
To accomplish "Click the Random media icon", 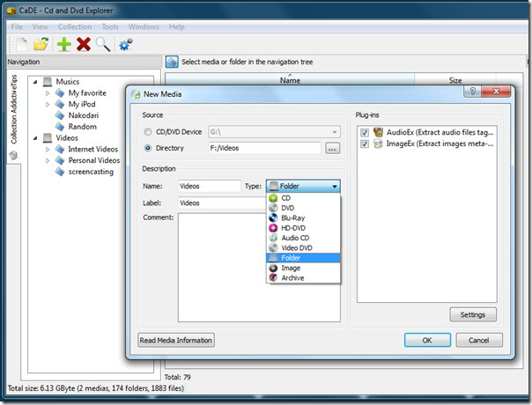I will (60, 127).
